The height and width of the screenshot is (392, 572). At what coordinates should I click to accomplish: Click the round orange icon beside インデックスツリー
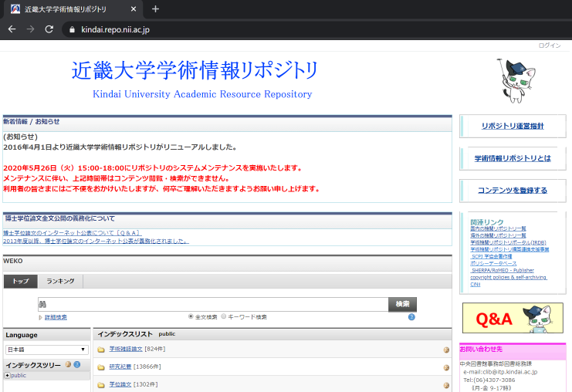tap(68, 364)
